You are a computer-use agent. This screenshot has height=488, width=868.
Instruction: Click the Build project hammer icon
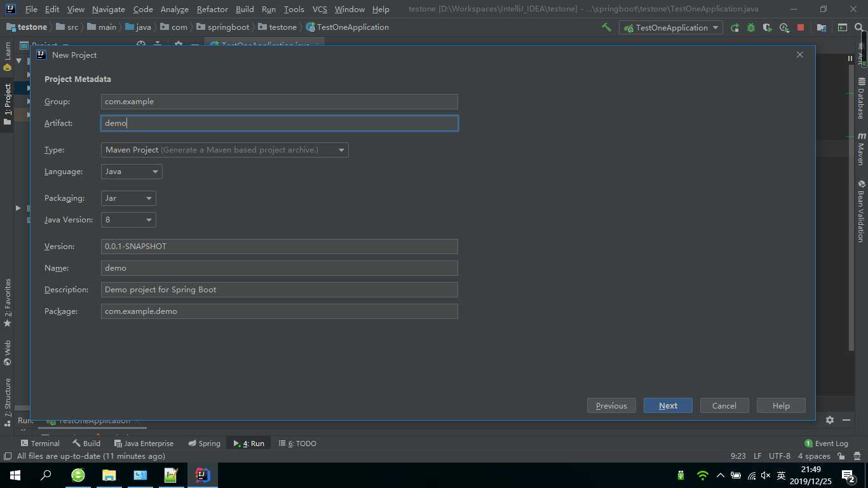(606, 27)
